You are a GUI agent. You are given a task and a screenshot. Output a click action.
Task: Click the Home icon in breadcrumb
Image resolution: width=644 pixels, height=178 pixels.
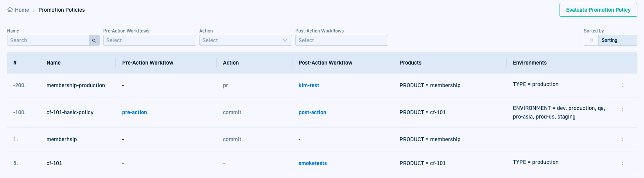coord(10,10)
